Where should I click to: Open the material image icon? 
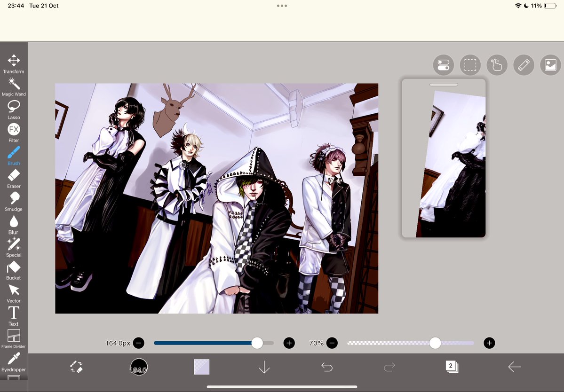551,65
